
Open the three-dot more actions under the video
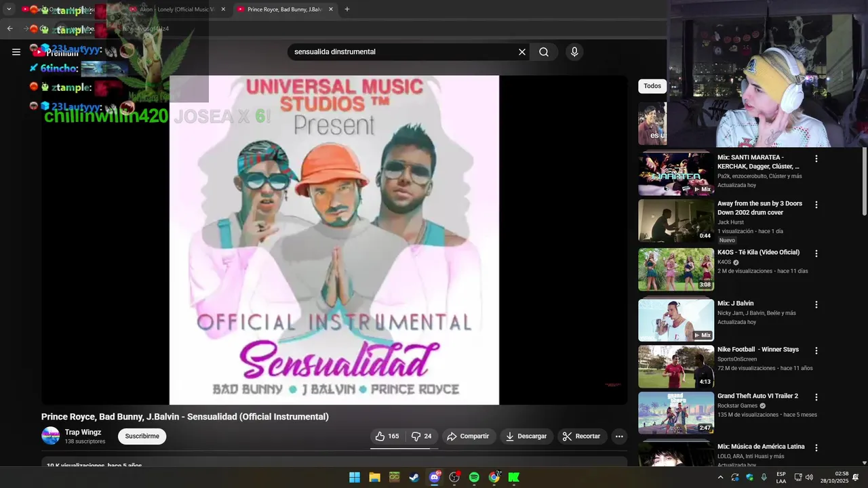point(619,436)
